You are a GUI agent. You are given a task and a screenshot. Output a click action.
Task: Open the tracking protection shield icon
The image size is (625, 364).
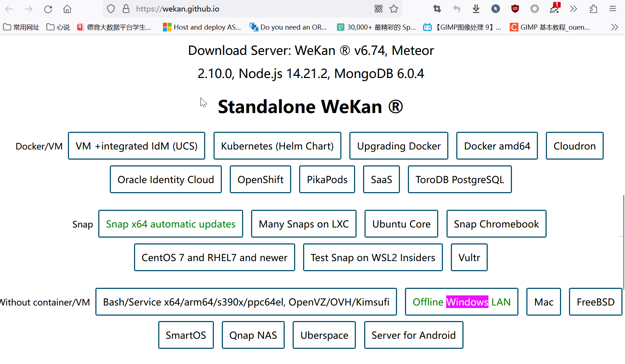111,9
